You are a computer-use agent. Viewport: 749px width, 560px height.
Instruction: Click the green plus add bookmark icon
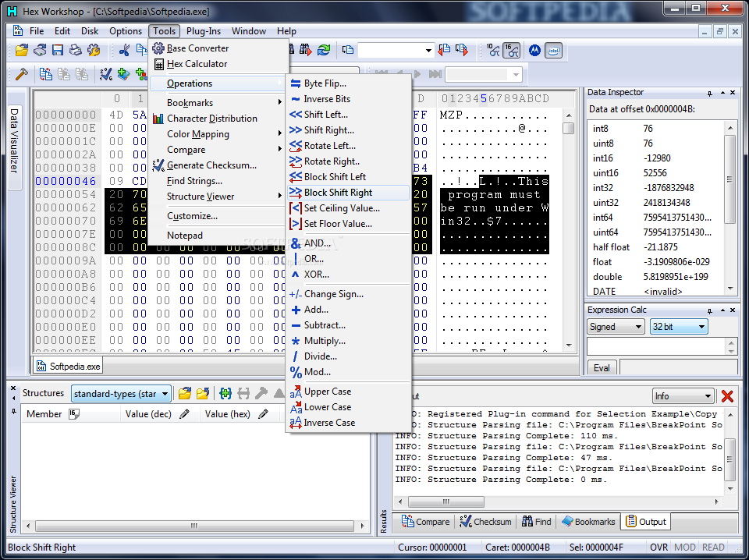(124, 74)
